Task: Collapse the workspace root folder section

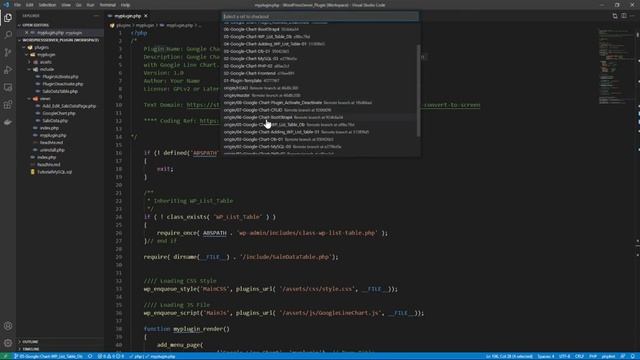Action: (60, 40)
